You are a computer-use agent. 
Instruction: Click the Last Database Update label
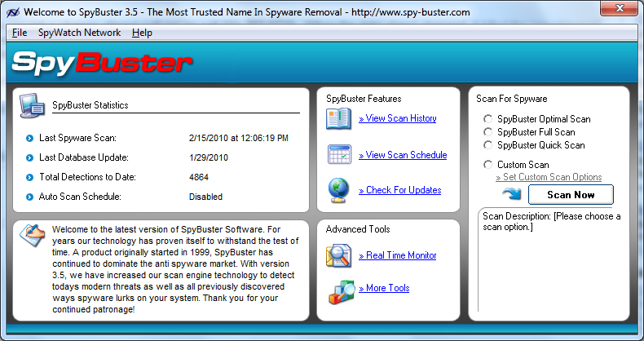(x=84, y=157)
